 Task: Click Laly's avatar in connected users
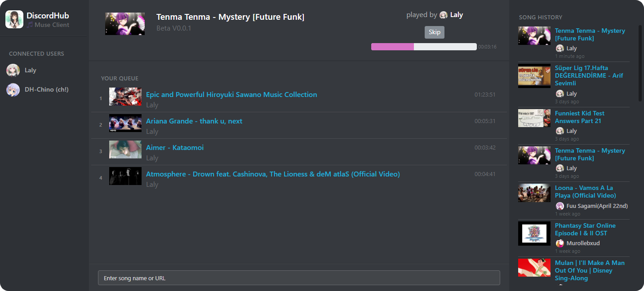pos(13,70)
